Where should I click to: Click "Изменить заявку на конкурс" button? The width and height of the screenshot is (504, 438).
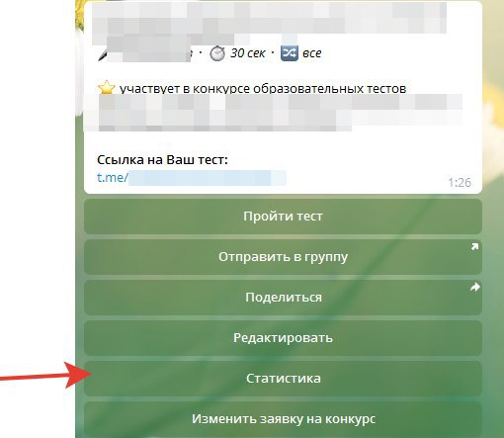[x=283, y=419]
